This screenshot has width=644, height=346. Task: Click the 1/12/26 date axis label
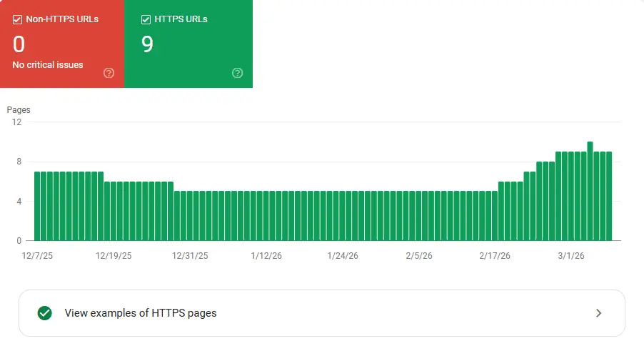[266, 255]
